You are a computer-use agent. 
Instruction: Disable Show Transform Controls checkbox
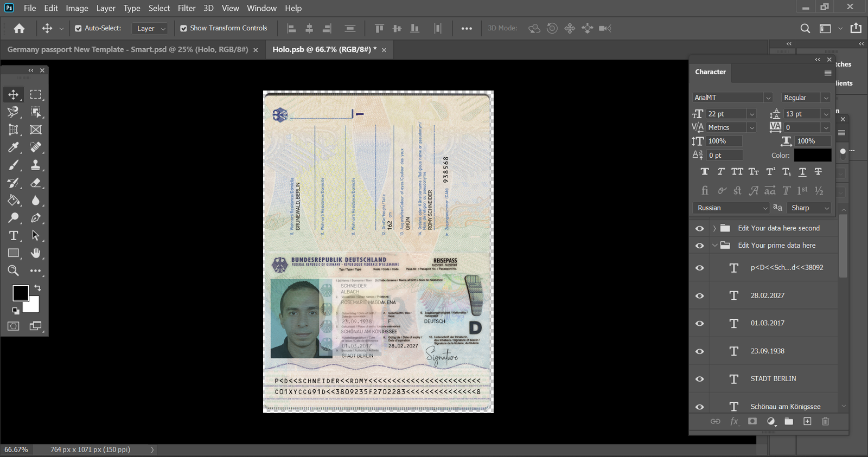[183, 28]
